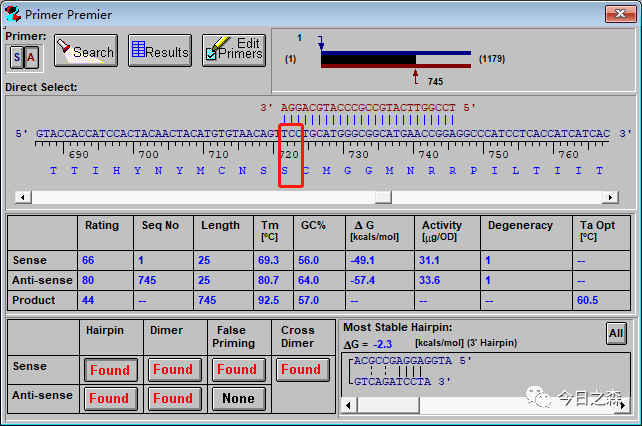Click Sense GC% value 56.0

point(308,260)
